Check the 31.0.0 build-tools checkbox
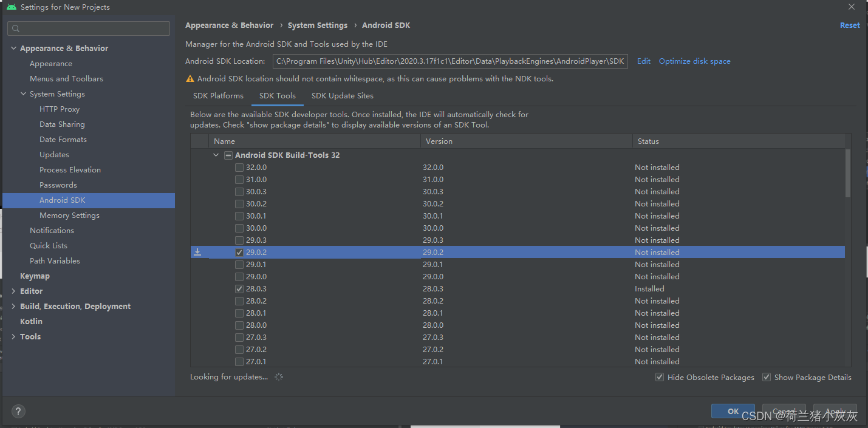This screenshot has width=868, height=428. tap(239, 180)
